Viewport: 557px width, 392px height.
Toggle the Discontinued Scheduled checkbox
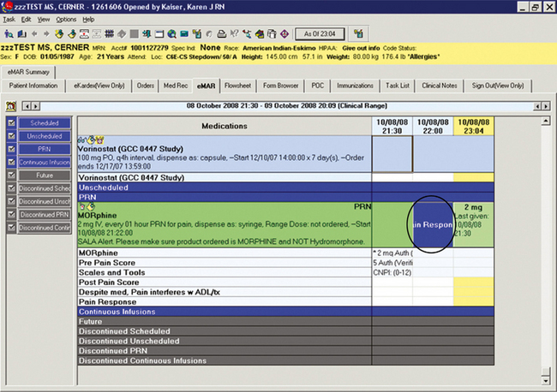point(11,188)
